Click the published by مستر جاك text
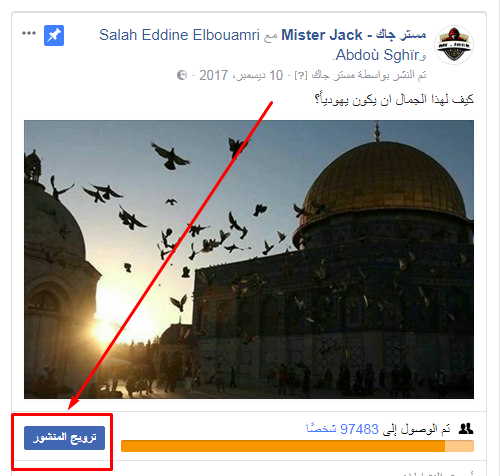This screenshot has height=476, width=500. [x=369, y=75]
